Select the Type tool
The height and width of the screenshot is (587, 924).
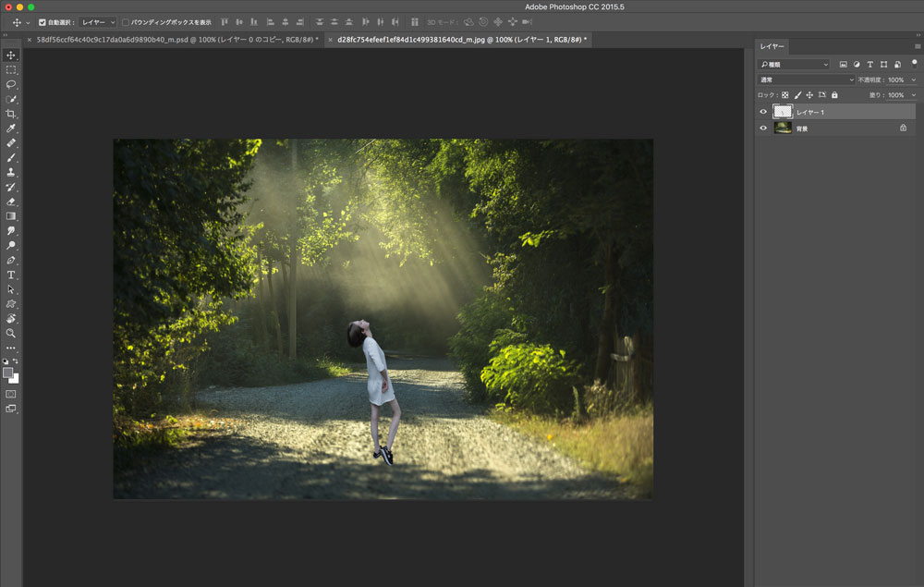(11, 275)
